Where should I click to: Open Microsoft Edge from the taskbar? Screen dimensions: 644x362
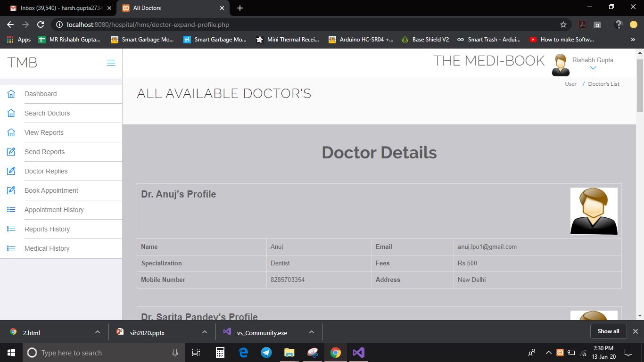tap(244, 353)
